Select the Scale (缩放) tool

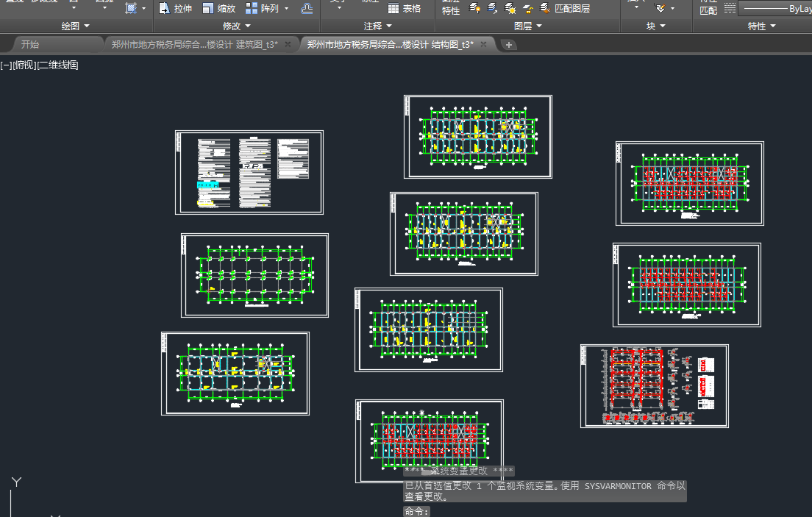(x=209, y=9)
